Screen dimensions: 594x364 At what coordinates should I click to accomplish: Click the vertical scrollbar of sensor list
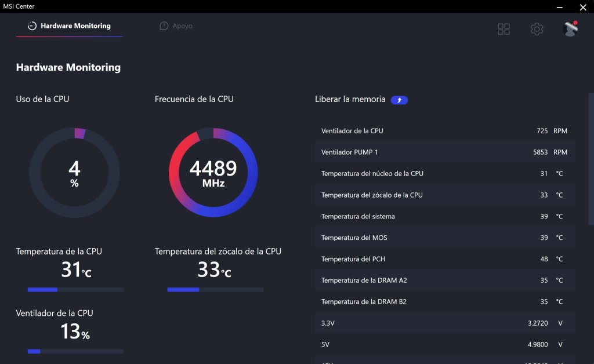click(x=591, y=159)
